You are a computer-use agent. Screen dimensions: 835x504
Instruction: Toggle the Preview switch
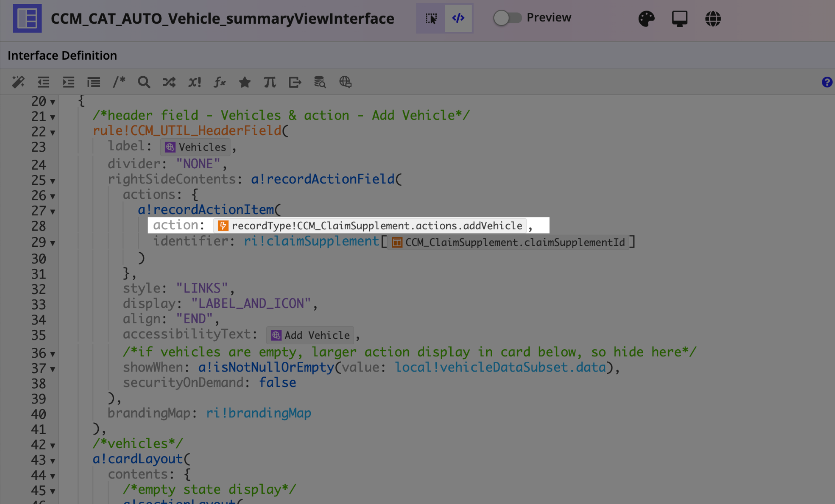point(507,18)
